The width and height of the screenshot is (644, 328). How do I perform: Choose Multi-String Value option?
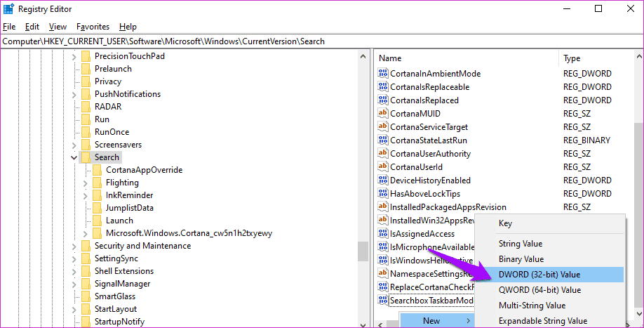coord(549,306)
